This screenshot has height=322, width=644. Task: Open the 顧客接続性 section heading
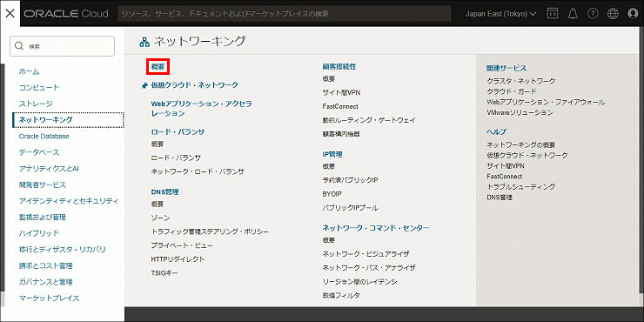pos(339,66)
